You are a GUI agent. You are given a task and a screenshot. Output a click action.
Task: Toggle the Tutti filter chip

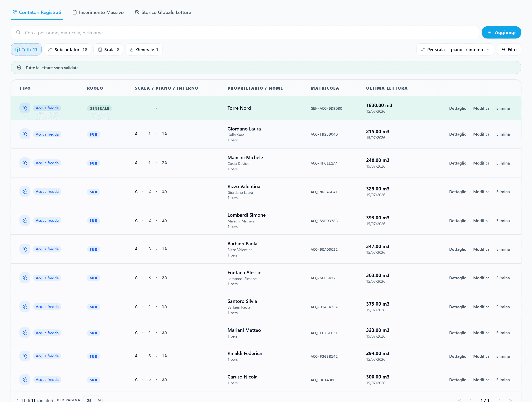[x=26, y=50]
